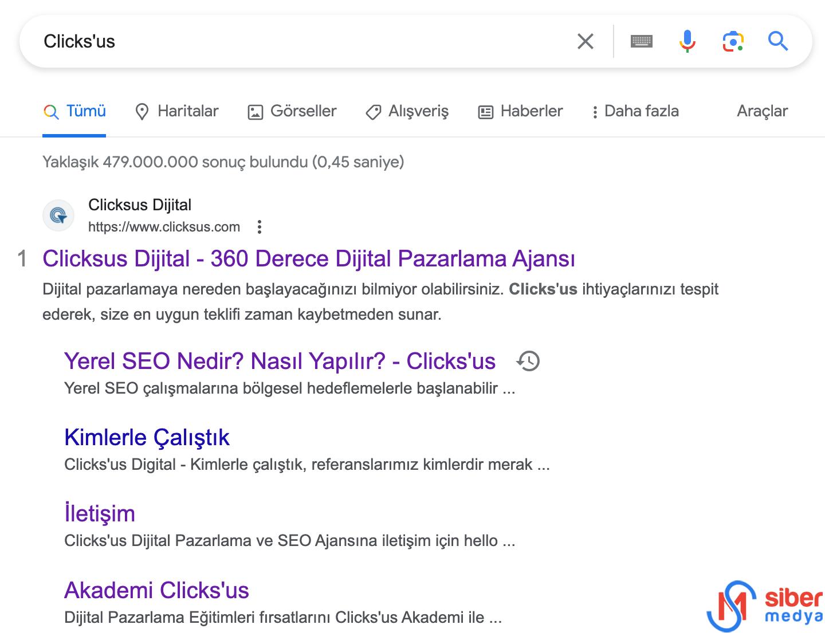Click the 'Clicks'us Digital - Kimlerle çalıştık' snippet
Viewport: 825px width, 644px height.
(307, 464)
